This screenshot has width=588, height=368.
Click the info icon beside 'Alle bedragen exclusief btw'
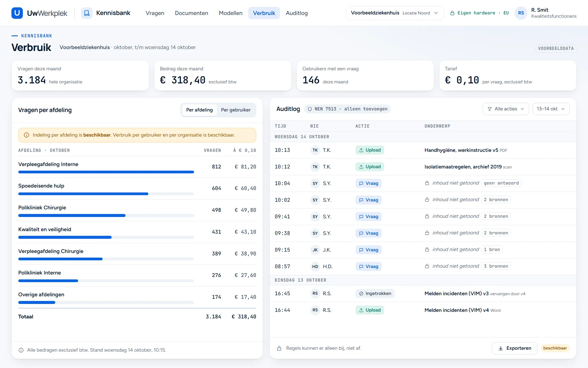21,350
